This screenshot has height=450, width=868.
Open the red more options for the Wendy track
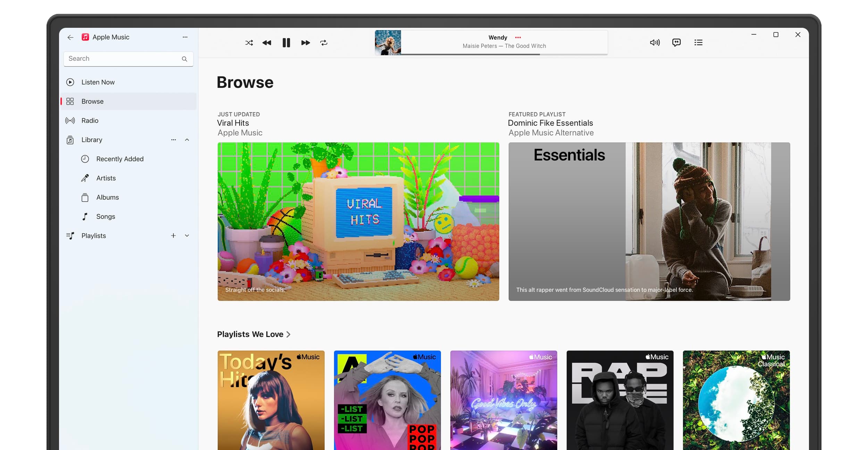tap(518, 38)
